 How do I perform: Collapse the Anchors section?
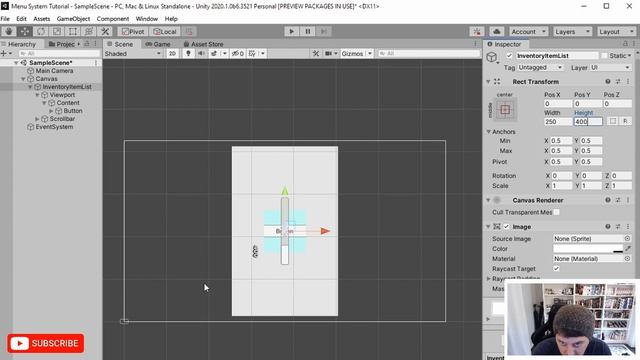point(488,132)
